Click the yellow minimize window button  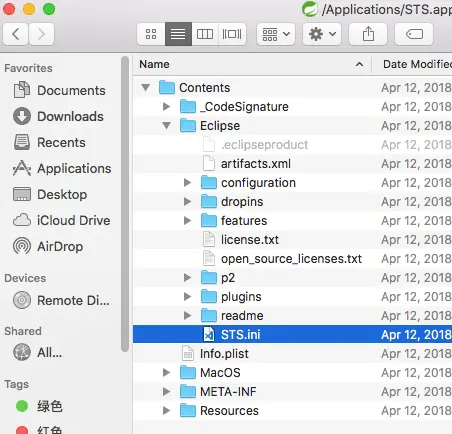pos(29,9)
